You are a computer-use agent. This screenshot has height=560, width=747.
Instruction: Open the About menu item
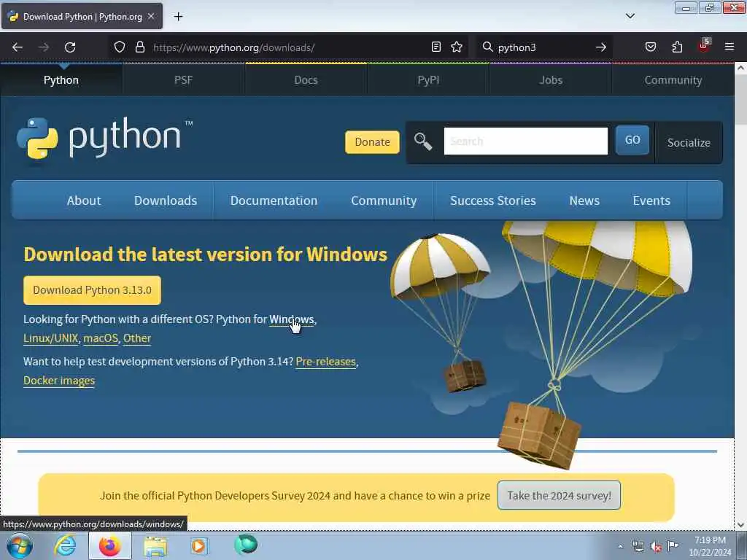click(x=84, y=201)
